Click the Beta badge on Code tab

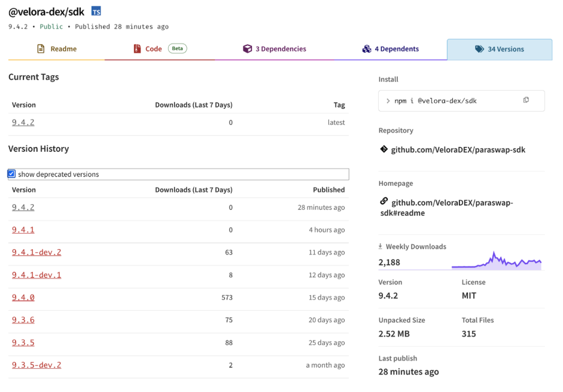(177, 48)
